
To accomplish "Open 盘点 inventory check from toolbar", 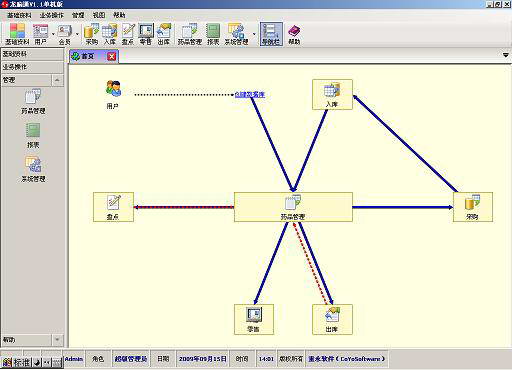I will [x=128, y=34].
